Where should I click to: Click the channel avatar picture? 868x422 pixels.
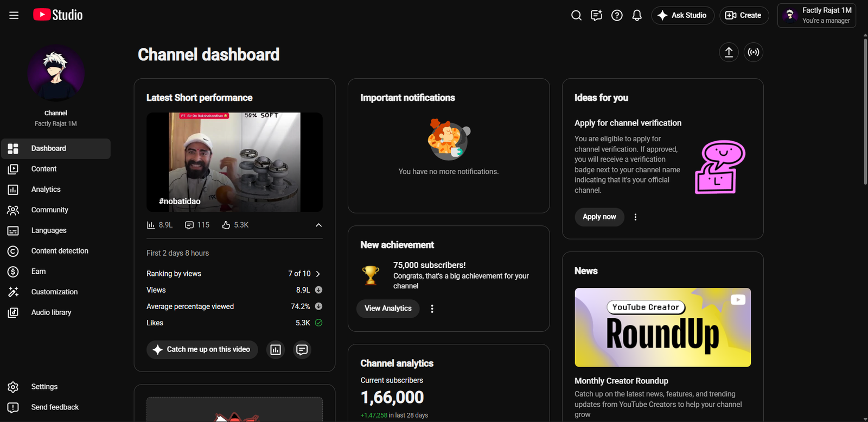point(56,73)
